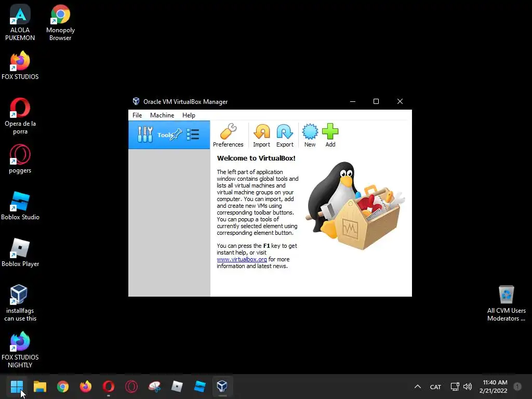This screenshot has width=532, height=399.
Task: Select the All CVM Users Moderators recycle bin
Action: [x=506, y=303]
